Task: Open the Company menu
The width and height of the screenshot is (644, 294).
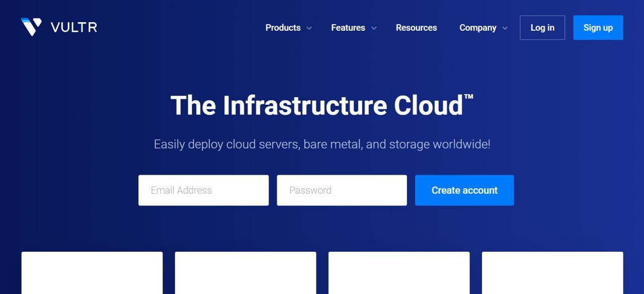Action: click(477, 28)
